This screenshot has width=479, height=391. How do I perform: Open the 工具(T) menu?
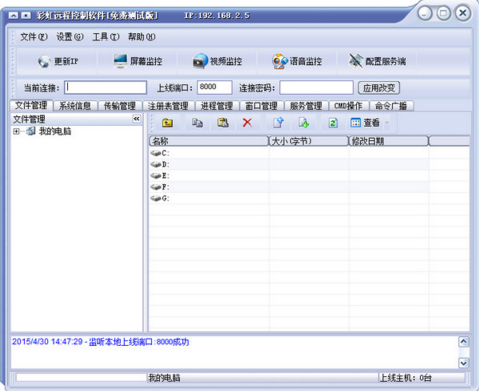106,37
